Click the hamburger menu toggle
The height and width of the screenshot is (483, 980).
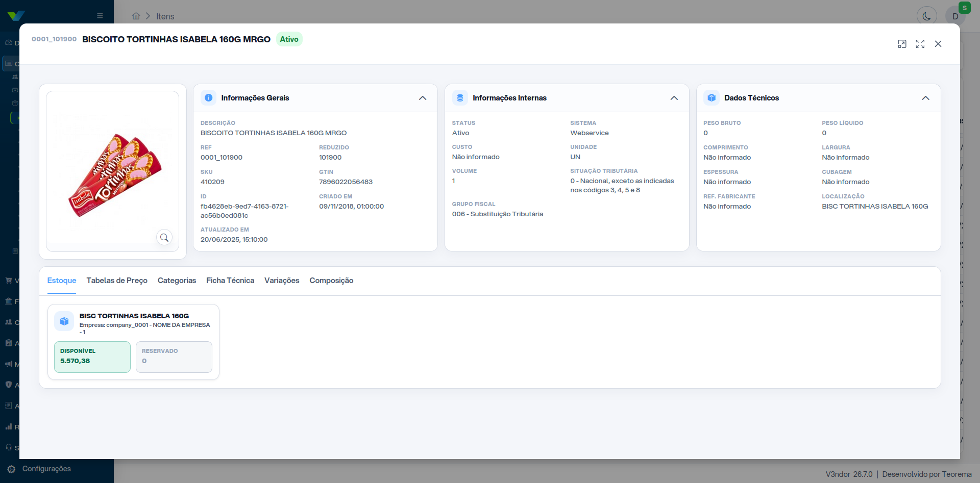(100, 16)
